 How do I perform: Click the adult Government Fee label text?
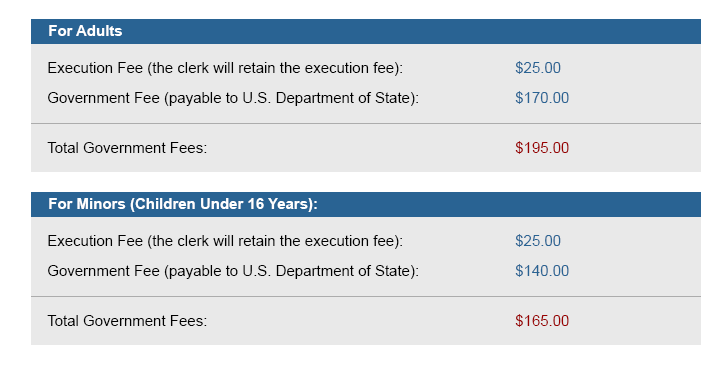233,98
